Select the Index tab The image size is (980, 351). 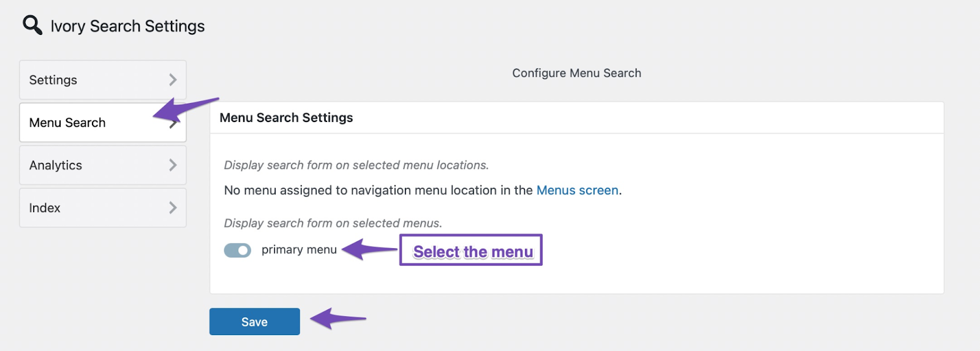pyautogui.click(x=45, y=208)
